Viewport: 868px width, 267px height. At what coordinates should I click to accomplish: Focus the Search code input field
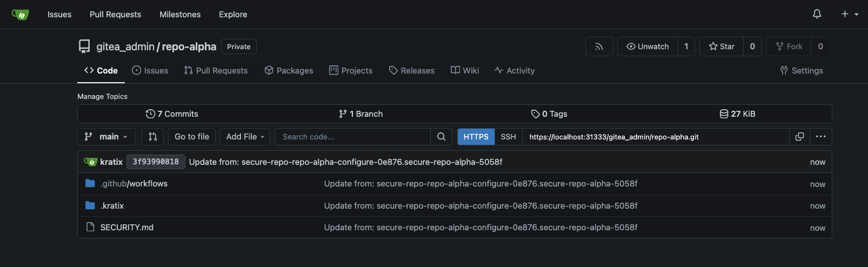(x=352, y=137)
